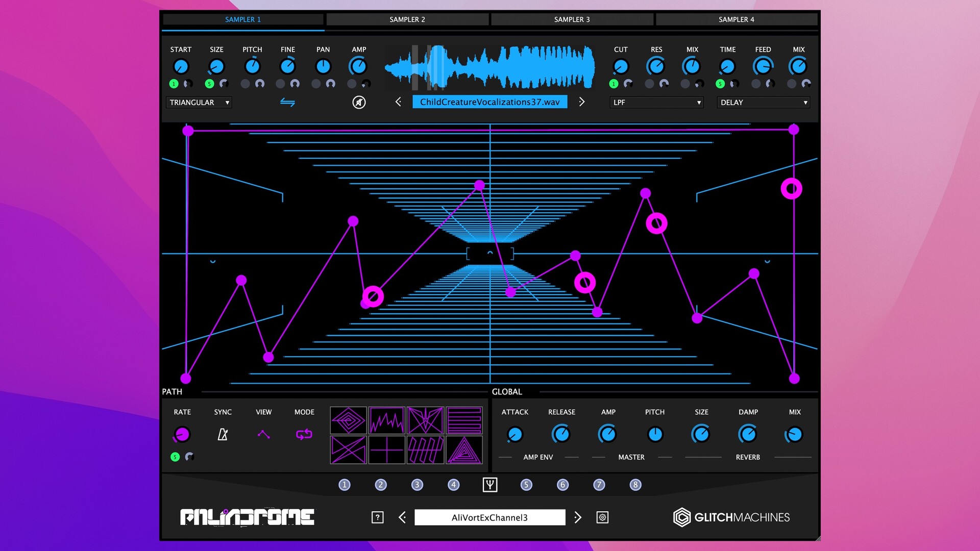Viewport: 980px width, 551px height.
Task: Open the DELAY effect dropdown
Action: click(763, 102)
